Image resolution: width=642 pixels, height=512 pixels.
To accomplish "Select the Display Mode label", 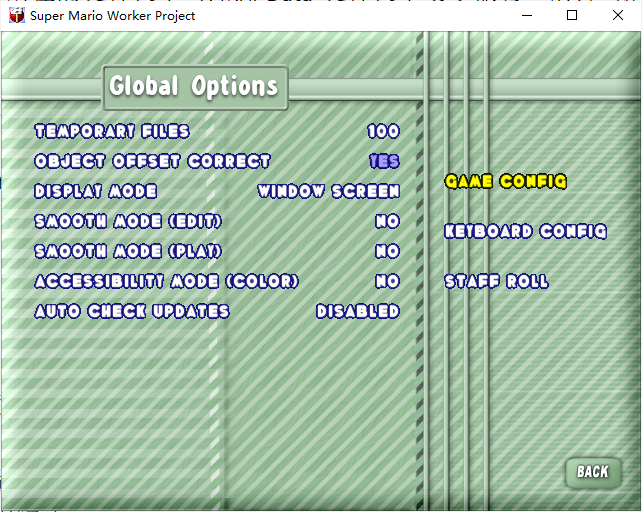I will point(95,191).
